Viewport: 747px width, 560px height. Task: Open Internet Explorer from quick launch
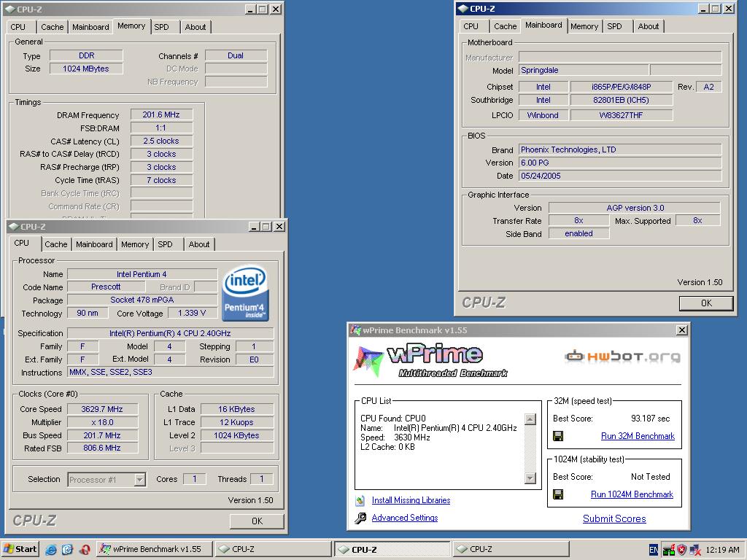pyautogui.click(x=50, y=550)
